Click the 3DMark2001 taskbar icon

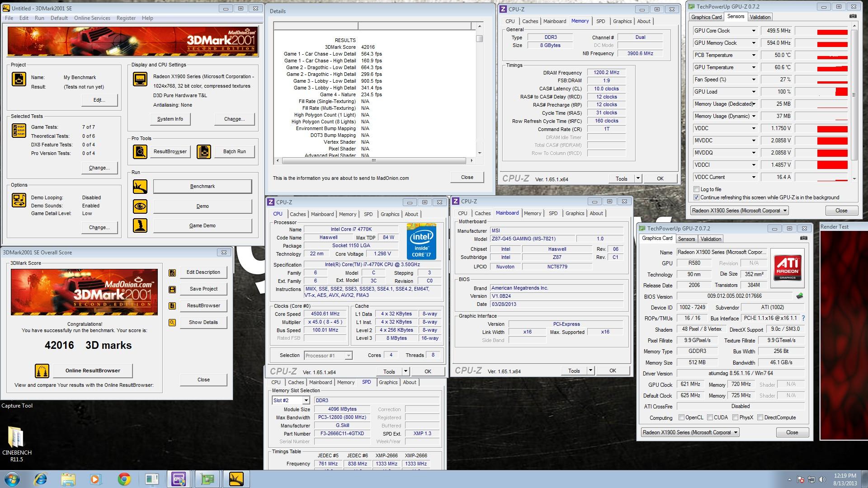(x=236, y=479)
